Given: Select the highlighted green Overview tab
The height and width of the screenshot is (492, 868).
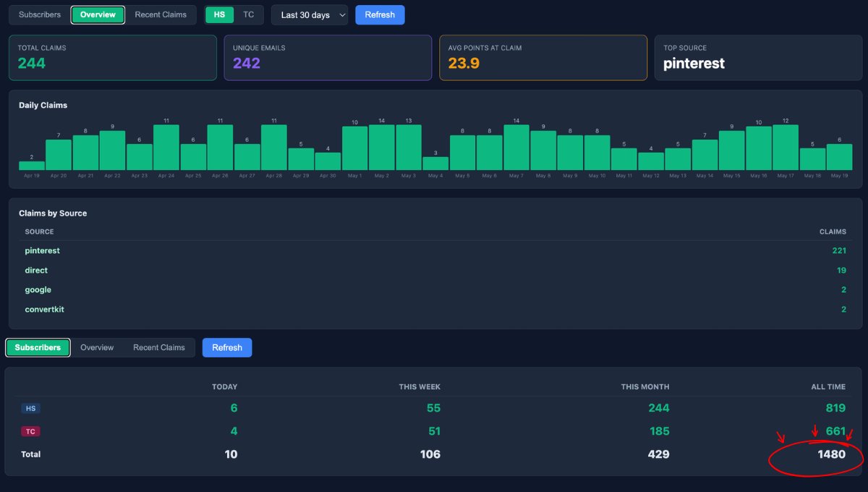Looking at the screenshot, I should pyautogui.click(x=98, y=14).
